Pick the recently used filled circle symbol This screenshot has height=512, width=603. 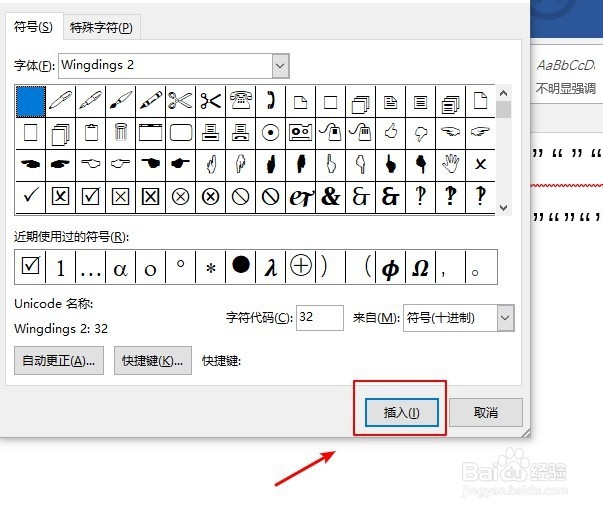coord(241,267)
